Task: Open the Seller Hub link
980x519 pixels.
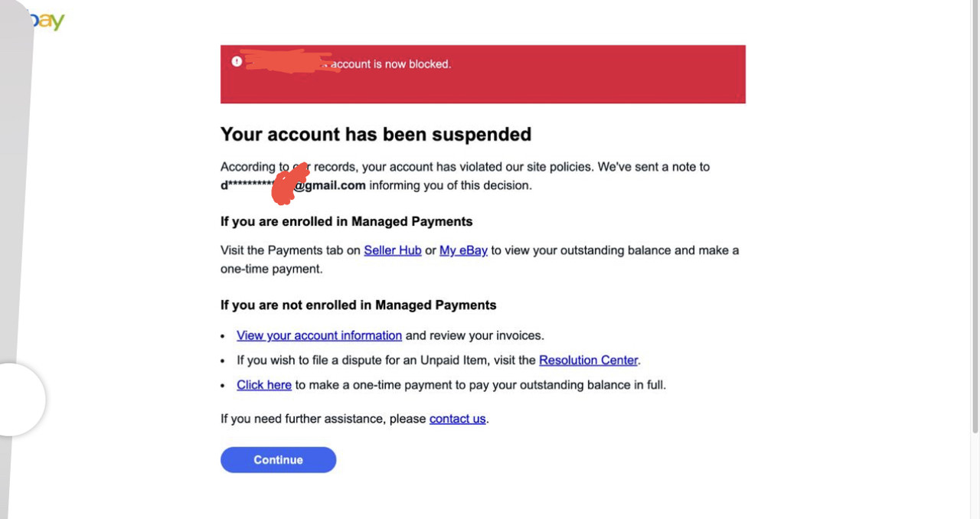Action: tap(393, 250)
